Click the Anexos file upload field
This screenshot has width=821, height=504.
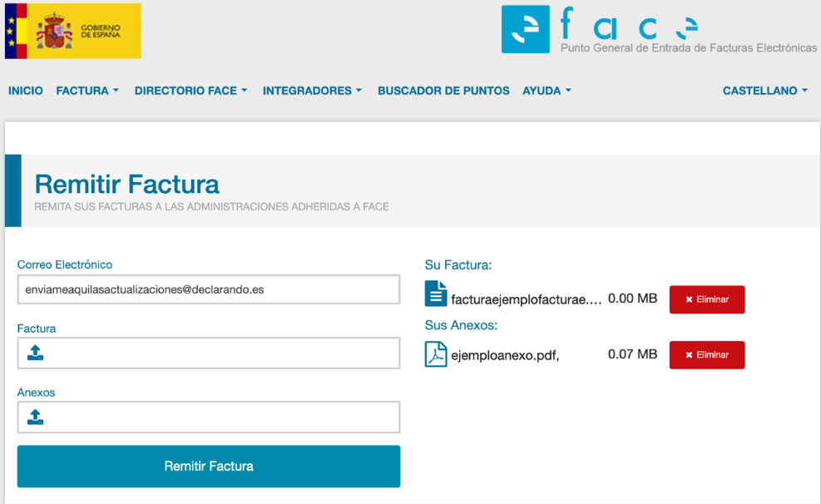(209, 418)
